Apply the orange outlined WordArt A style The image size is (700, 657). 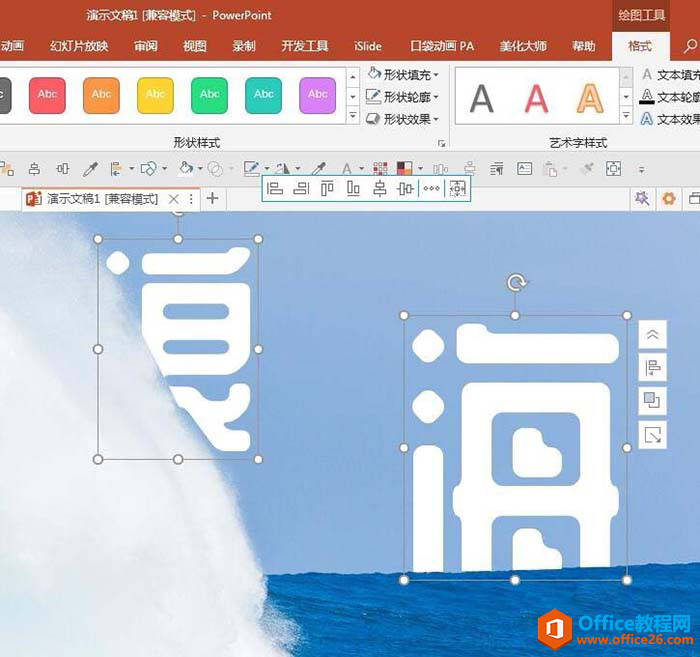pyautogui.click(x=590, y=98)
